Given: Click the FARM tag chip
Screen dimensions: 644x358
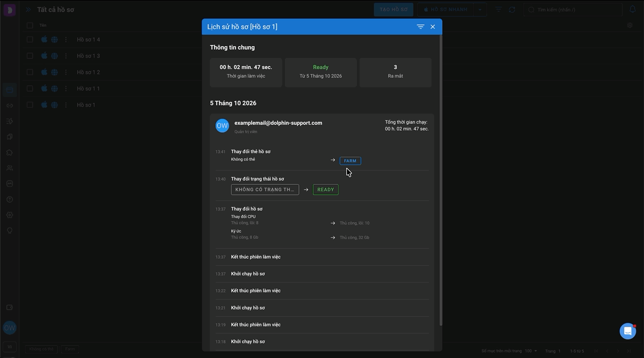Looking at the screenshot, I should point(350,161).
